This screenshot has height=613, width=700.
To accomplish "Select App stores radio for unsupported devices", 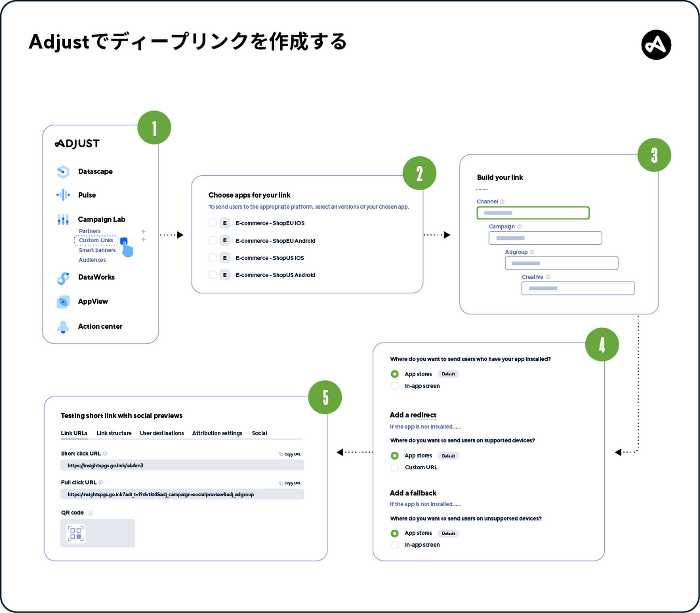I will click(x=395, y=533).
